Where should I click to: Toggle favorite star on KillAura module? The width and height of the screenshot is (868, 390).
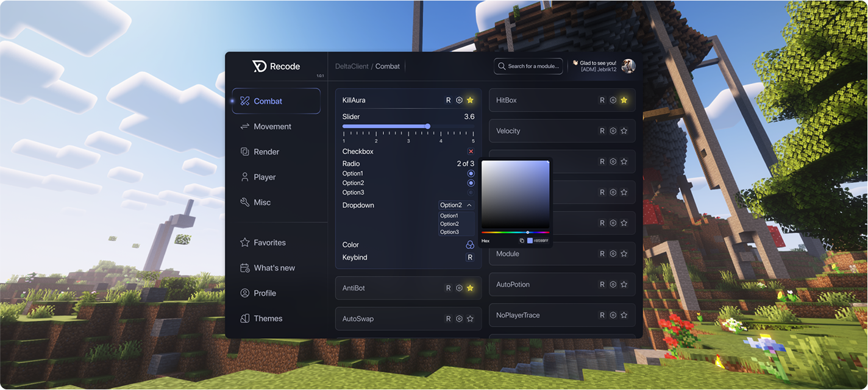470,100
